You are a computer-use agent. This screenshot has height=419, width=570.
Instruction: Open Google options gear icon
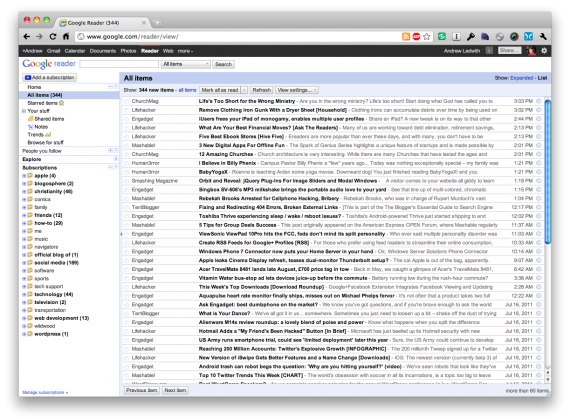pos(544,51)
